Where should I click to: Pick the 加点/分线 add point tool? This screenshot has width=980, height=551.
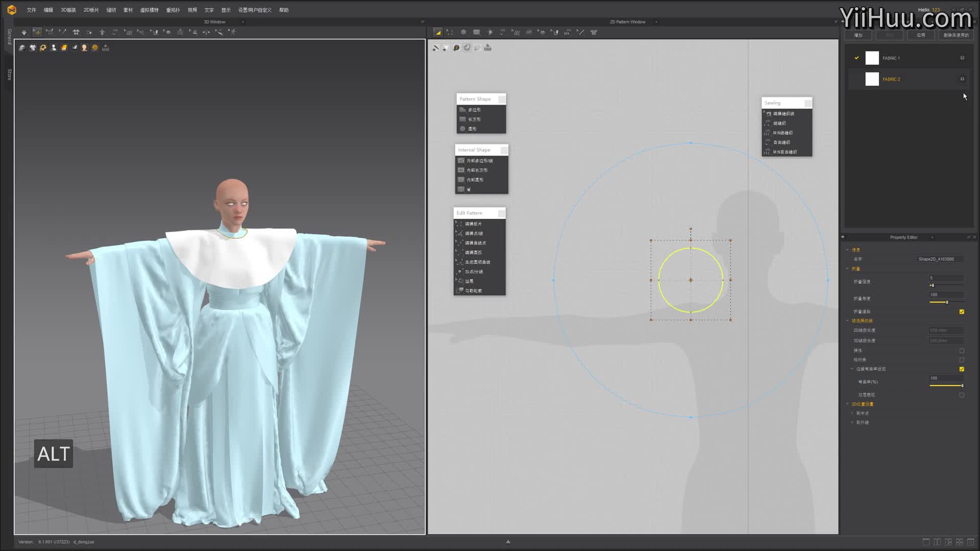(474, 272)
